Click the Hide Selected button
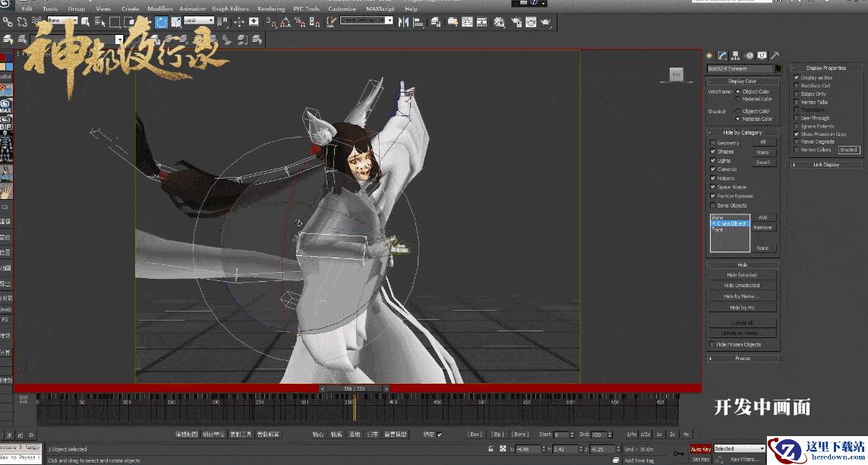Viewport: 868px width, 465px height. [742, 275]
